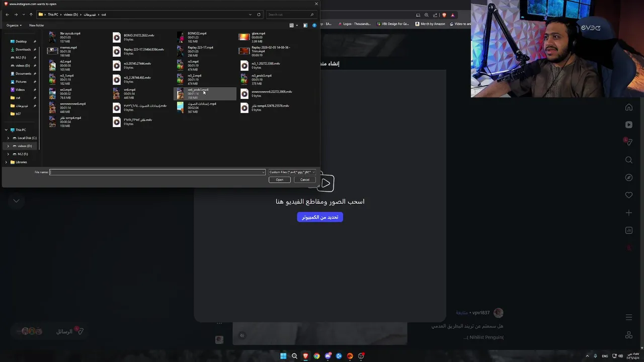Go back in the file dialog

[7, 15]
